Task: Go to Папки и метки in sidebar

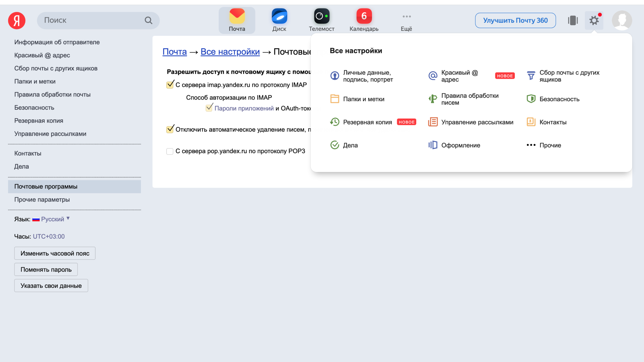Action: coord(35,81)
